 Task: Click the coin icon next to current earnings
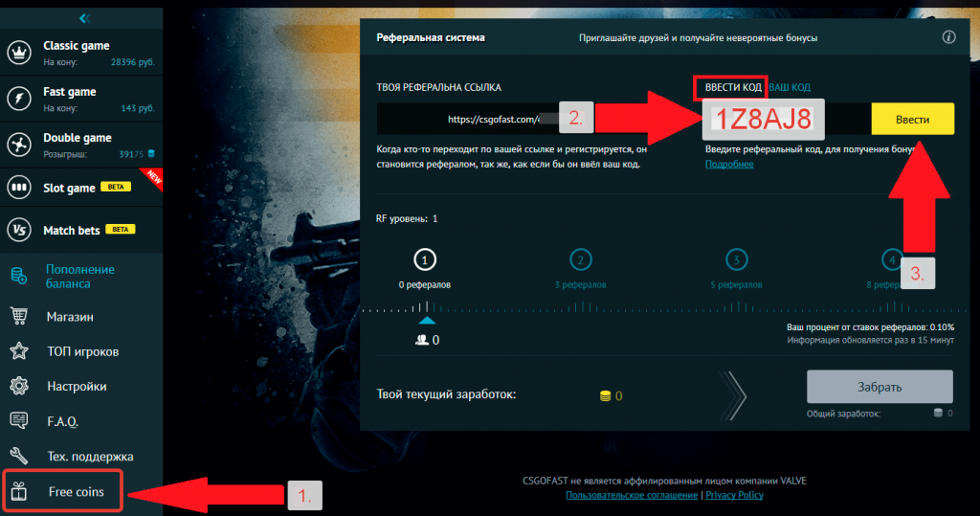[605, 396]
